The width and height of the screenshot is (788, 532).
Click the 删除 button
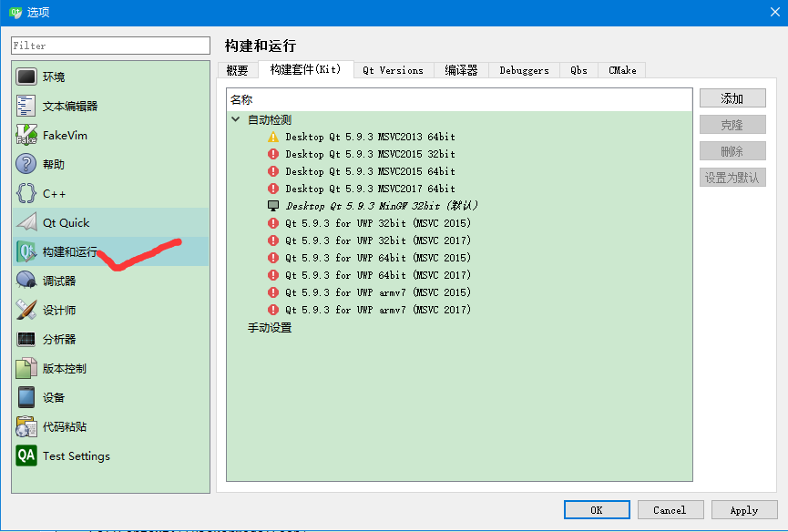click(732, 151)
